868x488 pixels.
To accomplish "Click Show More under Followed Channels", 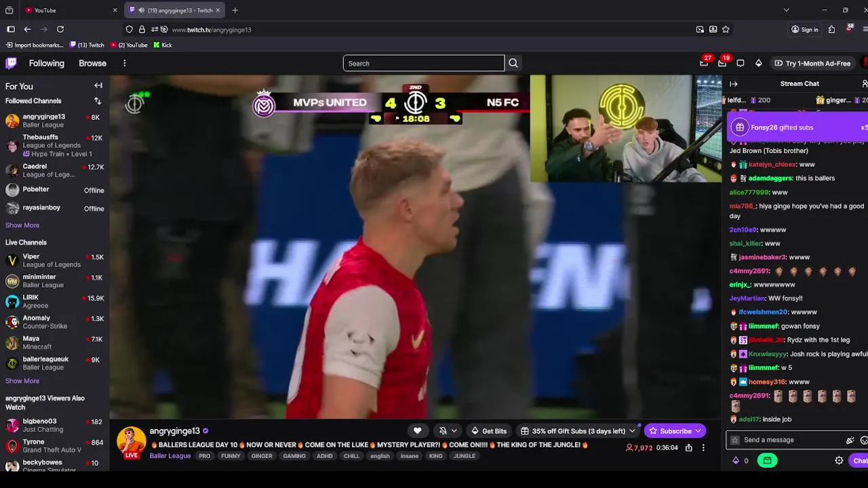I will point(22,225).
